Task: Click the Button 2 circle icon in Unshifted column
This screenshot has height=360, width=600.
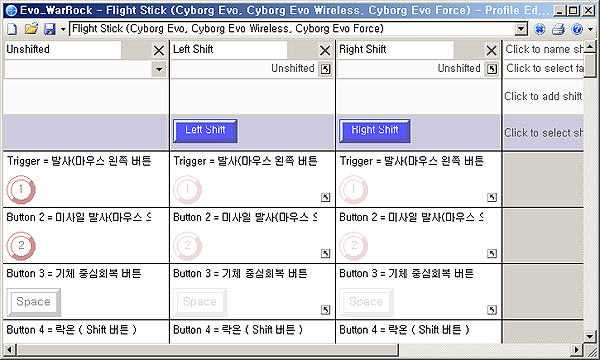Action: tap(21, 246)
